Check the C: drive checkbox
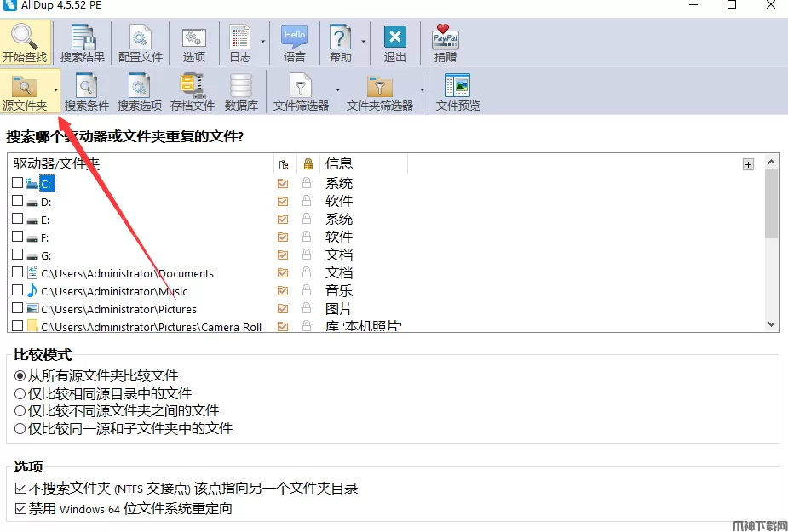Viewport: 788px width, 532px height. tap(18, 183)
